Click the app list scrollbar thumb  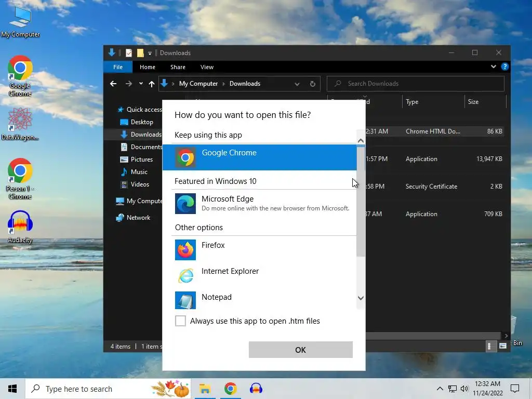[x=361, y=201]
